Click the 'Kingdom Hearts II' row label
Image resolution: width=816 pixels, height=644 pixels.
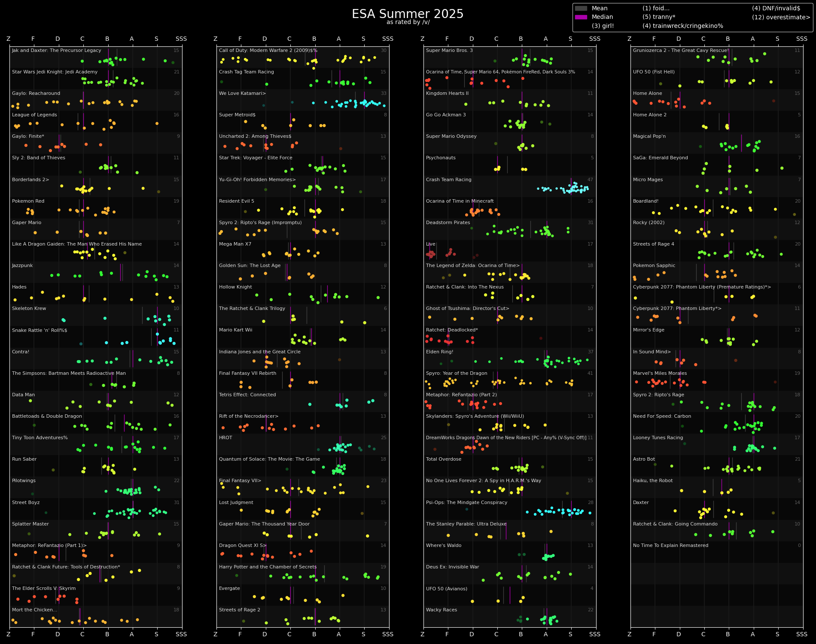click(447, 94)
